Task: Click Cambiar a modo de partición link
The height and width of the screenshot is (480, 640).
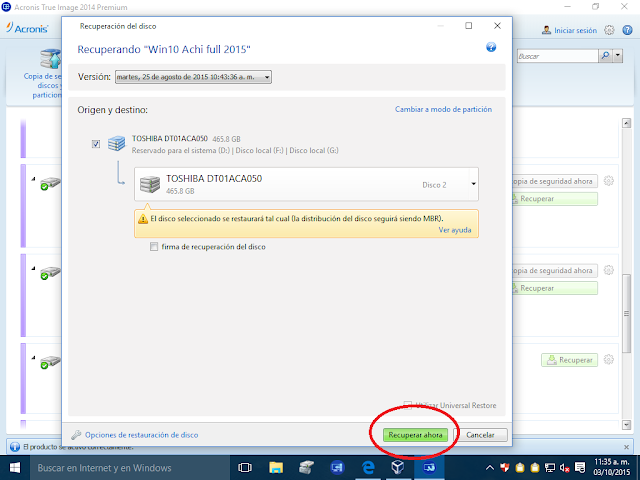Action: (x=443, y=109)
